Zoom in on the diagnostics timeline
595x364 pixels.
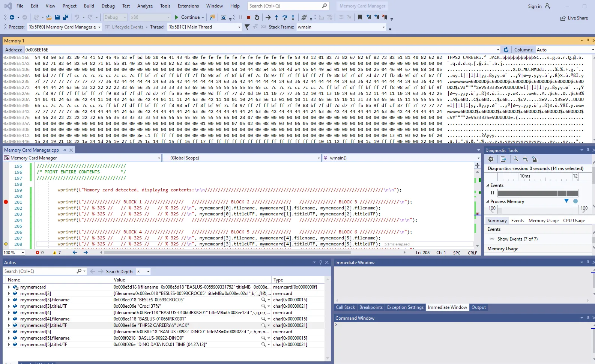point(516,159)
